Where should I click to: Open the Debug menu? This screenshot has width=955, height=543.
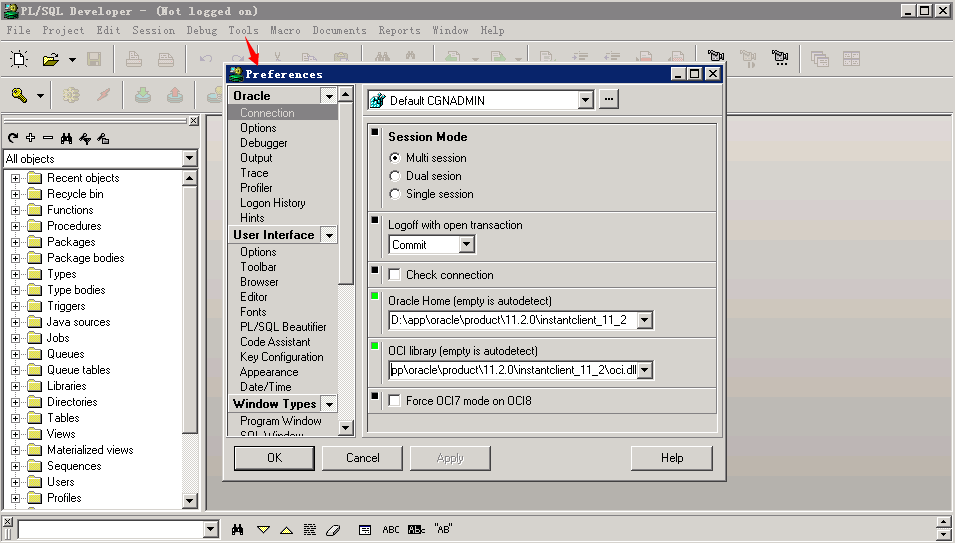(202, 30)
